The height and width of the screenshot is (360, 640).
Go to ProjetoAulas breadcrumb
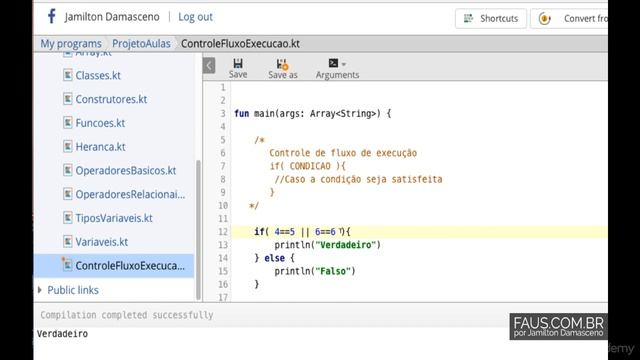[x=141, y=44]
